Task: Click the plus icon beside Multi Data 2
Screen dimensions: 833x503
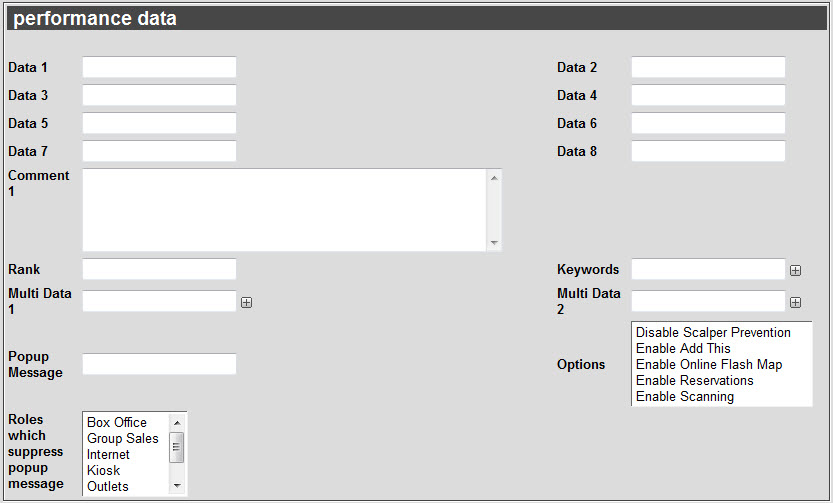Action: pos(795,302)
